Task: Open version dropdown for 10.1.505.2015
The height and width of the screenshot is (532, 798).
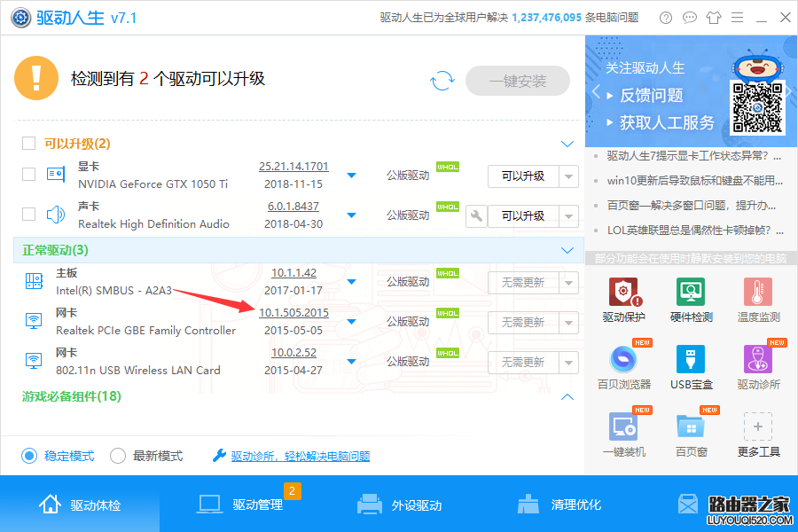Action: (x=351, y=322)
